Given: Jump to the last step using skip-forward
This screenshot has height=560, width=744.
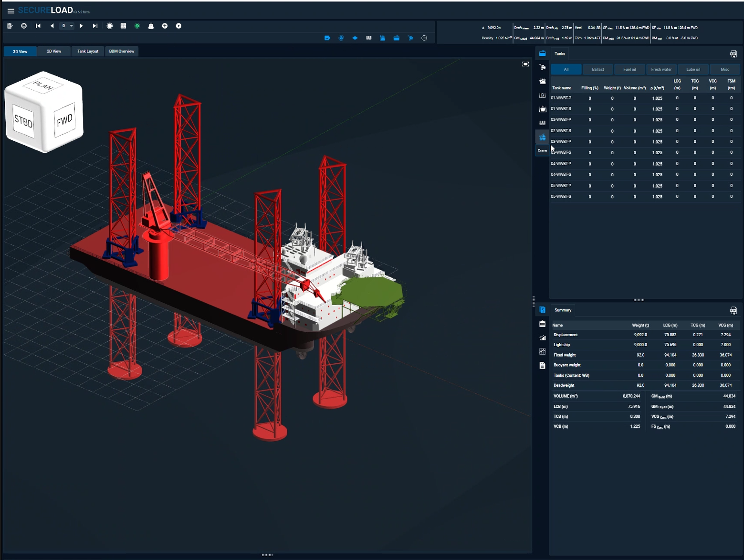Looking at the screenshot, I should click(95, 26).
